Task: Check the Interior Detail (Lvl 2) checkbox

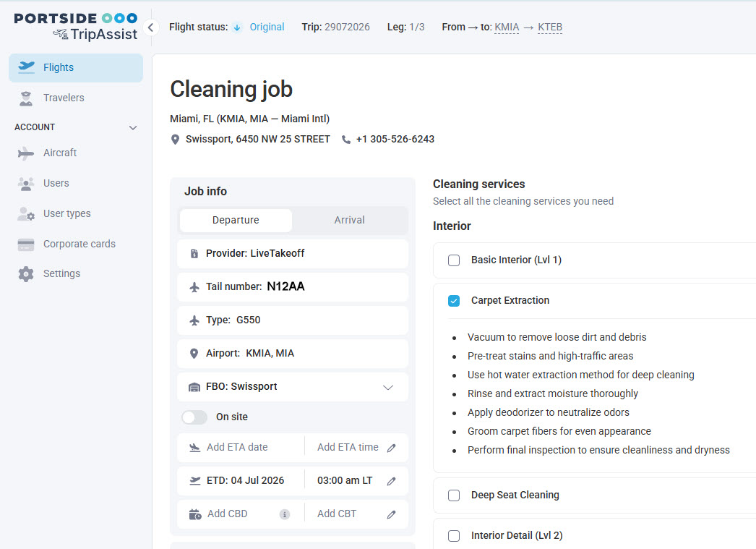Action: (454, 536)
